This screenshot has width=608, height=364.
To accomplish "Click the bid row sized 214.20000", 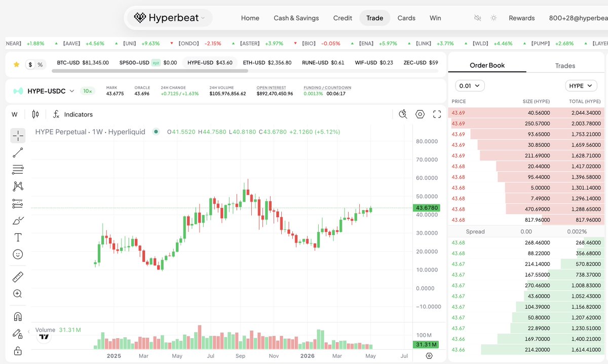I will [526, 349].
